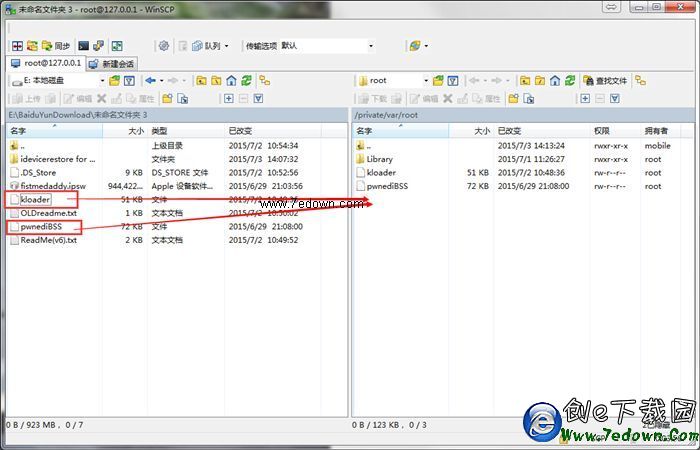Select kloader file in remote panel
The height and width of the screenshot is (450, 700).
click(376, 173)
